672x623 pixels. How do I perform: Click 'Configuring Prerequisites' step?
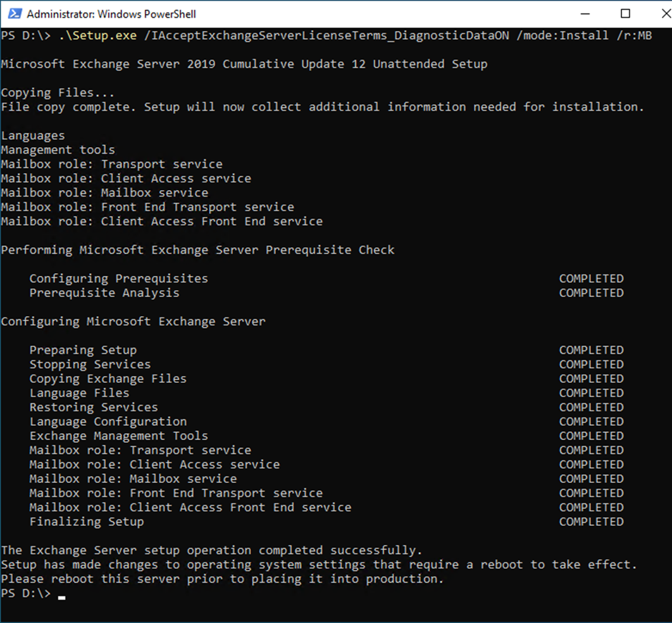119,279
